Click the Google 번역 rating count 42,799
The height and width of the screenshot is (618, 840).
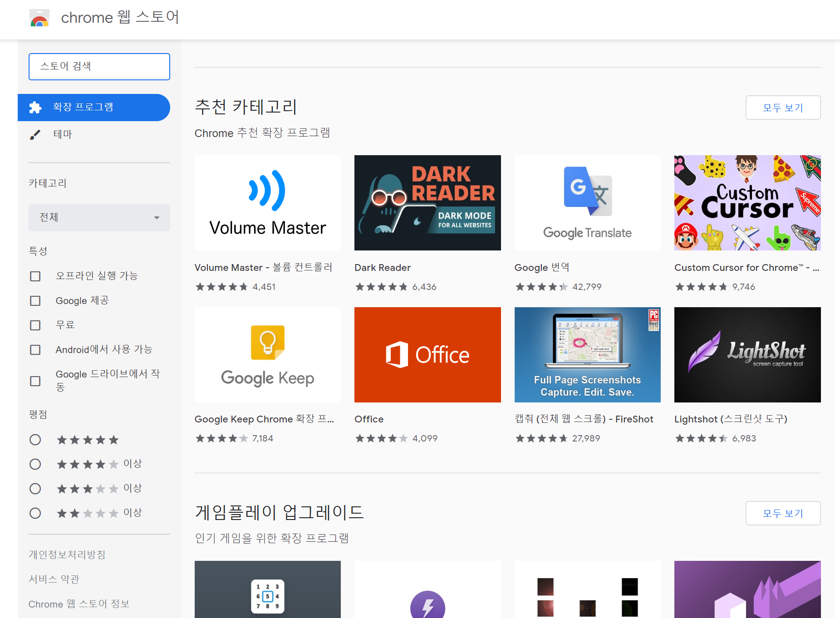(x=587, y=287)
